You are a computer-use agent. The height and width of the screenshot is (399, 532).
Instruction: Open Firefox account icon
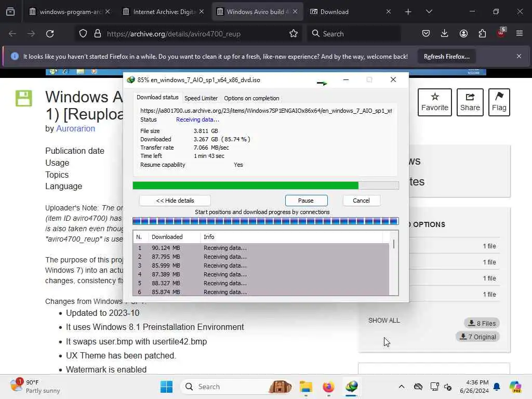click(x=463, y=33)
